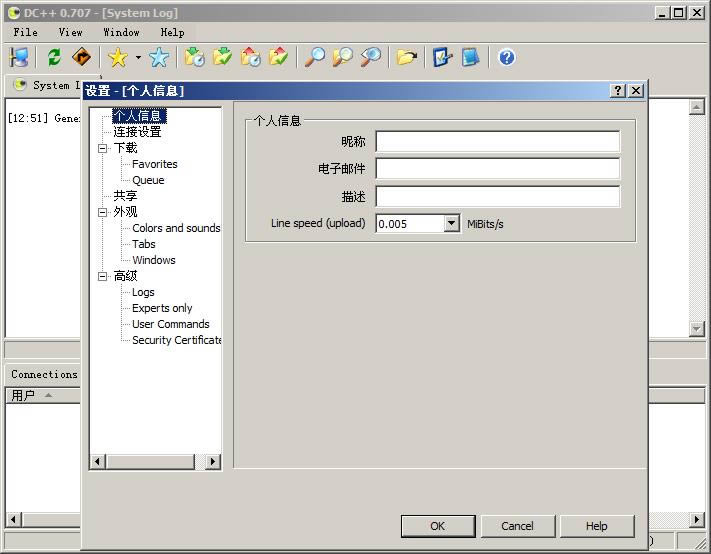This screenshot has height=554, width=711.
Task: Open Search Spy magnifier icon
Action: pyautogui.click(x=370, y=58)
